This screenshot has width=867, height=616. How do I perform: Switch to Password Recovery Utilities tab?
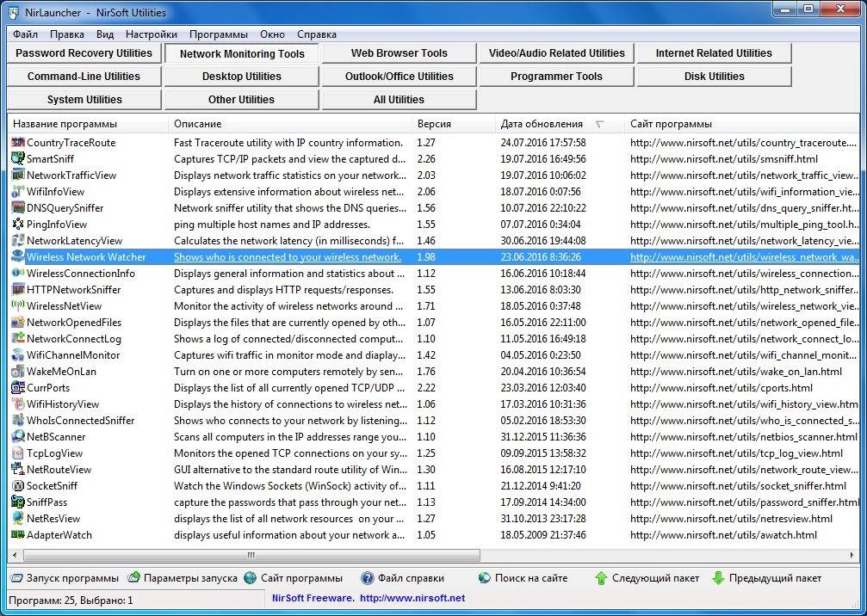click(84, 53)
